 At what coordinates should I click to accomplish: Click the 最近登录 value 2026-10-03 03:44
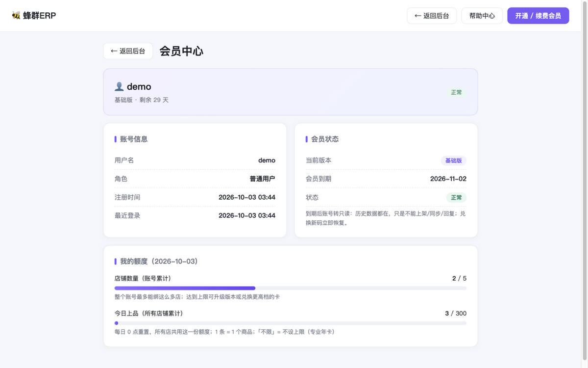click(x=247, y=215)
